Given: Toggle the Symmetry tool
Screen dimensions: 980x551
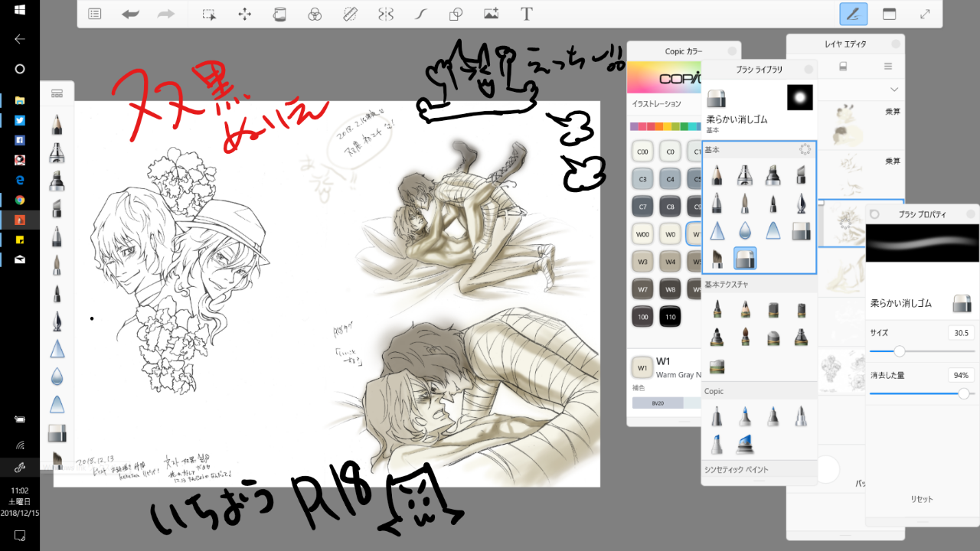Looking at the screenshot, I should point(385,14).
